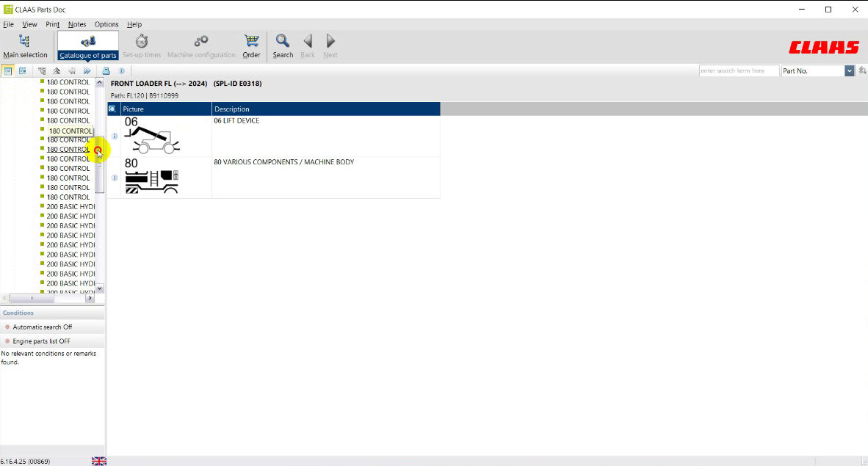Open the Options menu
868x466 pixels.
click(106, 24)
